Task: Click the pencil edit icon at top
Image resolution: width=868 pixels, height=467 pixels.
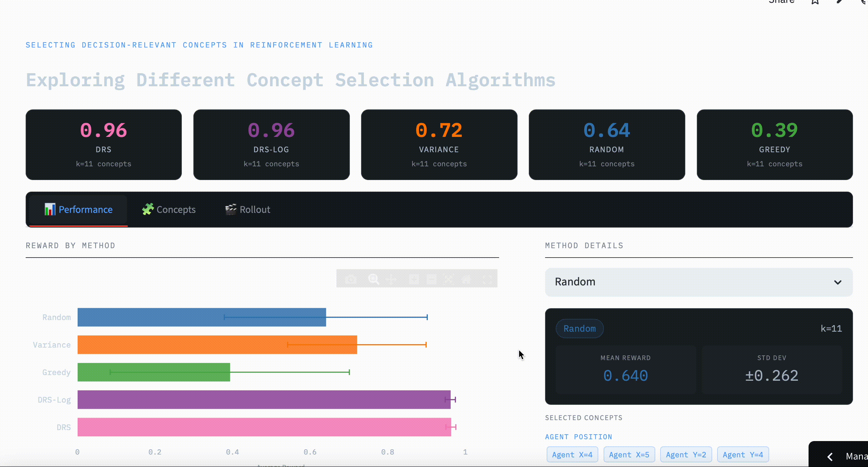Action: [839, 1]
